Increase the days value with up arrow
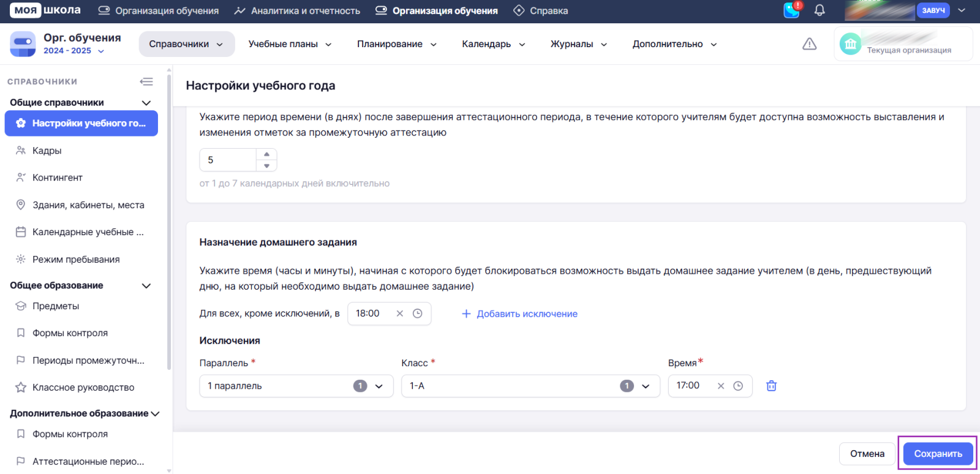This screenshot has width=980, height=474. point(266,154)
